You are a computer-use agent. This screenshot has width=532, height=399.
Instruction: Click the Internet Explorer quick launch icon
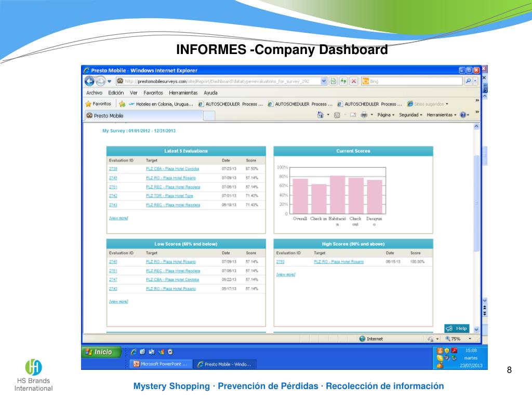(134, 352)
